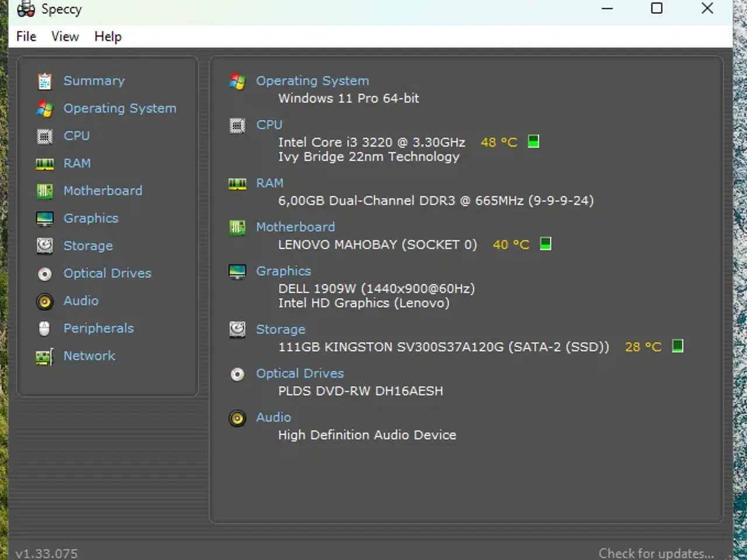
Task: Click the CPU chip icon in summary panel
Action: (238, 125)
